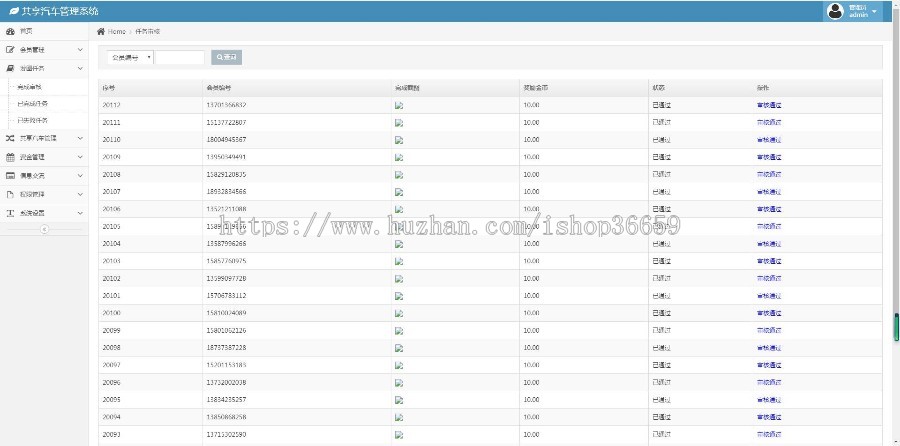
Task: Click the magnifier query button
Action: pyautogui.click(x=227, y=57)
